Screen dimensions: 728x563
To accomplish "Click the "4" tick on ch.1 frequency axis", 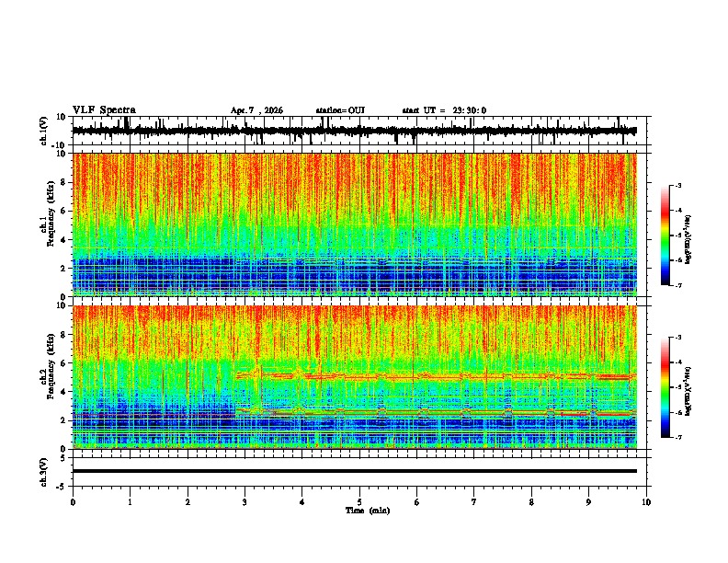I will (x=63, y=240).
